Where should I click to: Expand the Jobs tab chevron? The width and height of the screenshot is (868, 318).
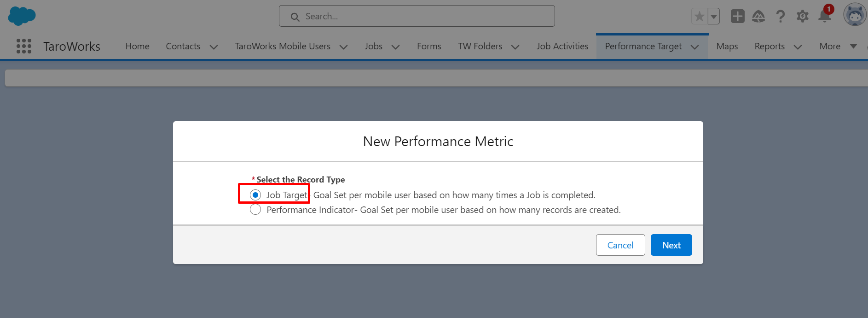pyautogui.click(x=395, y=47)
